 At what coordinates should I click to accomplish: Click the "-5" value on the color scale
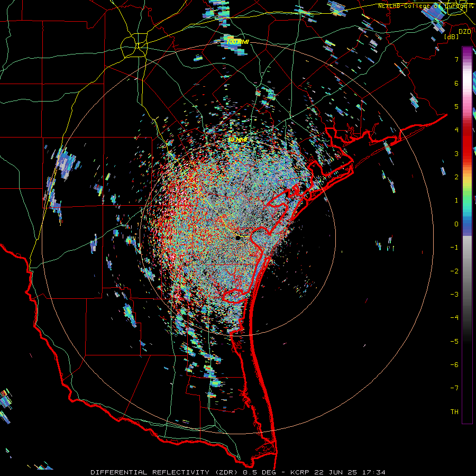pyautogui.click(x=454, y=342)
